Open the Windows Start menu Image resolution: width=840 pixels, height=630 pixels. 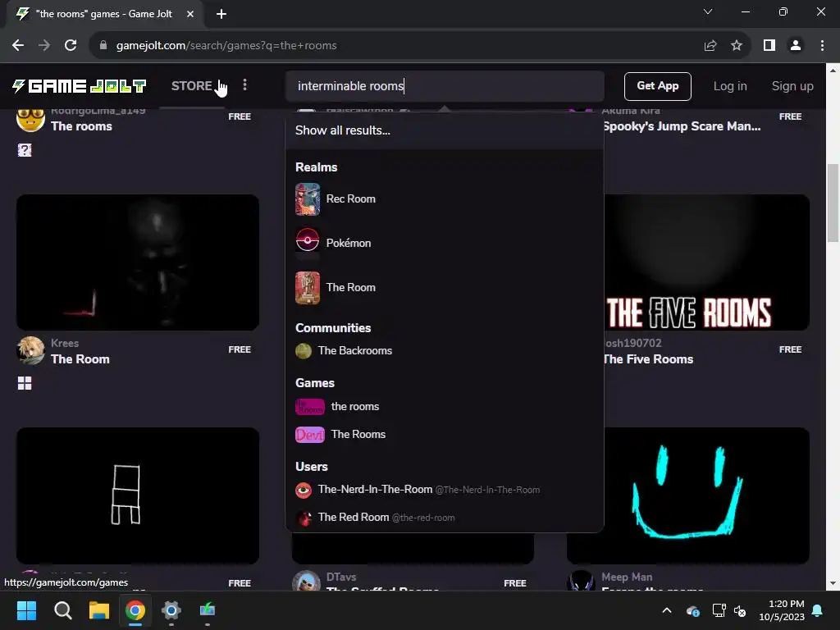click(x=26, y=610)
